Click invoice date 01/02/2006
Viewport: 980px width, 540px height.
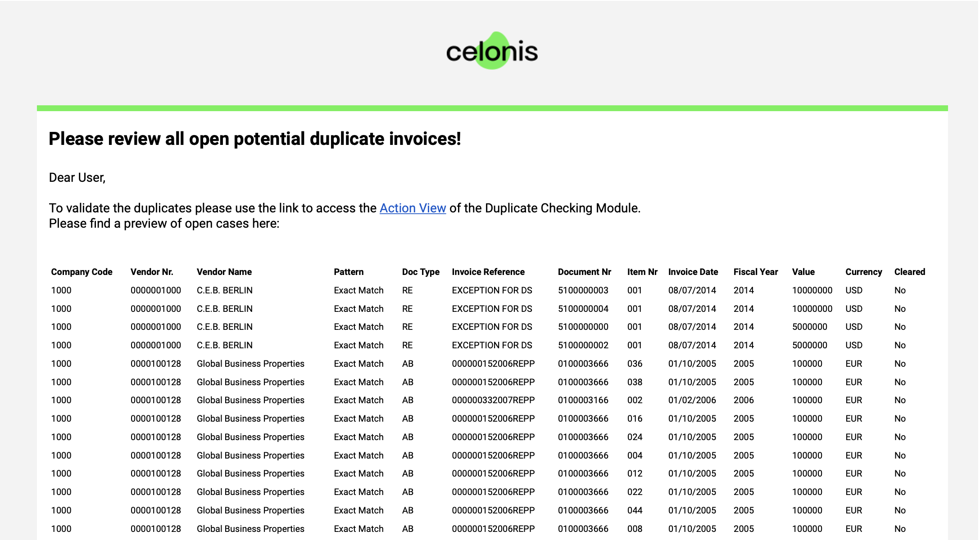(692, 400)
